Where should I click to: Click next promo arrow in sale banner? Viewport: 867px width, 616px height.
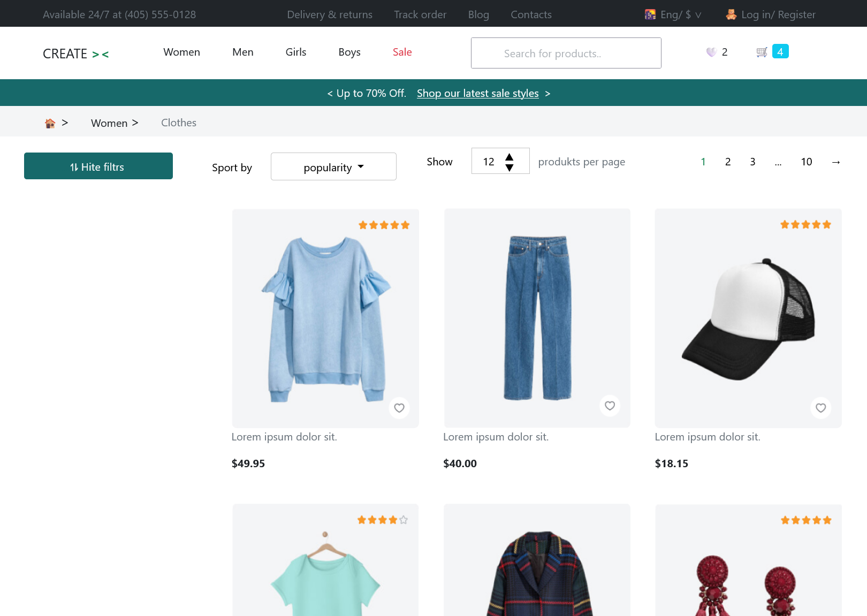point(547,94)
